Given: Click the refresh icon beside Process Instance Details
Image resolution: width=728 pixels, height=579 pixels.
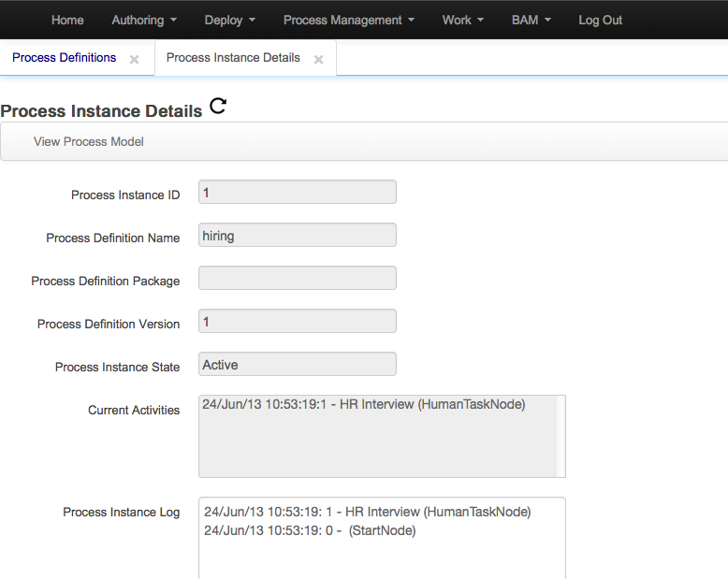Looking at the screenshot, I should click(218, 107).
